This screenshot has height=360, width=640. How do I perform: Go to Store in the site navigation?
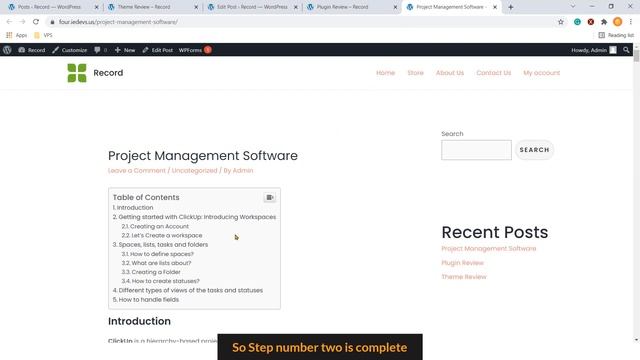coord(416,73)
